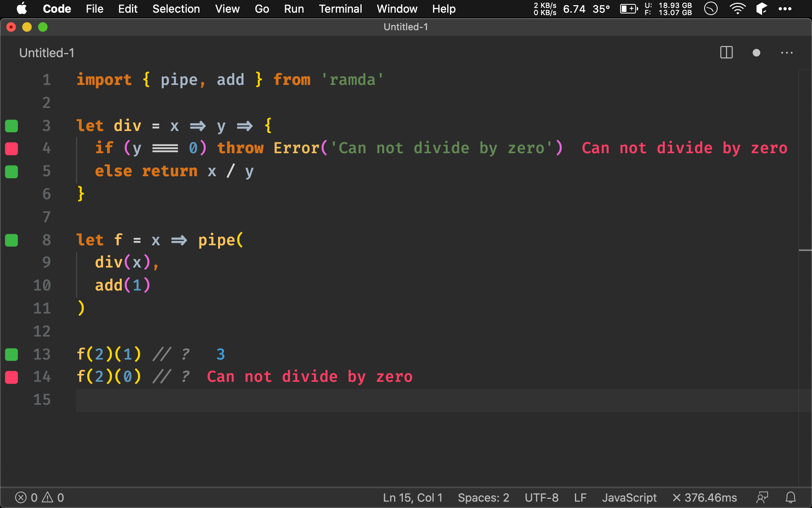Place cursor on empty line 15
The image size is (812, 508).
(437, 400)
